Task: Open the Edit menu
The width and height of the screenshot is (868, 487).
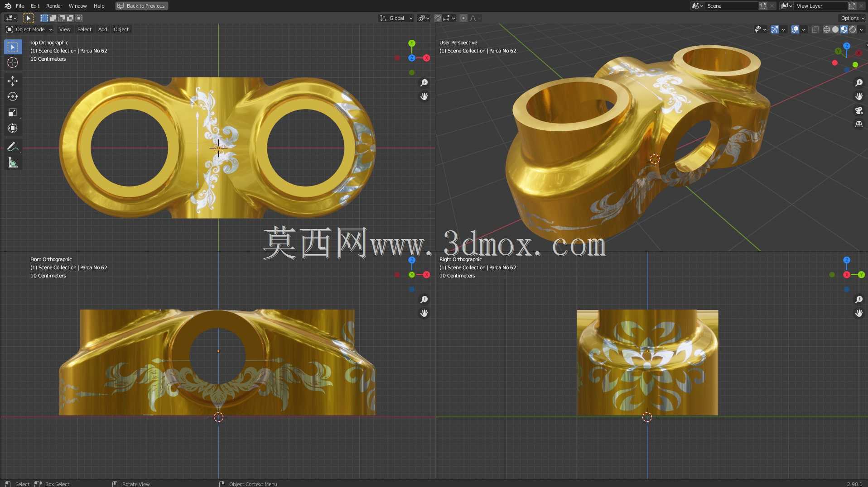Action: tap(35, 6)
